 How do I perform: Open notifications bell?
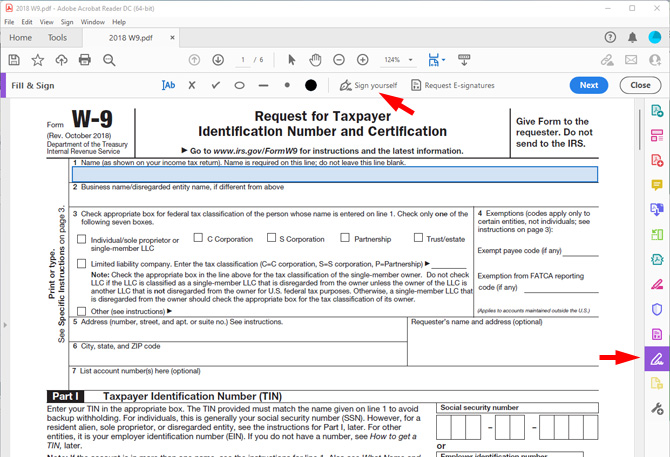632,38
